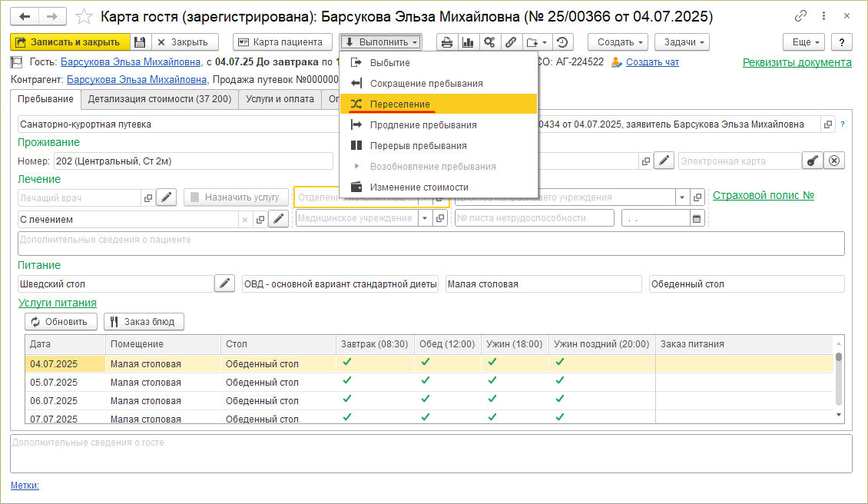Screen dimensions: 868x504
Task: Open the reports bar chart icon
Action: (x=467, y=42)
